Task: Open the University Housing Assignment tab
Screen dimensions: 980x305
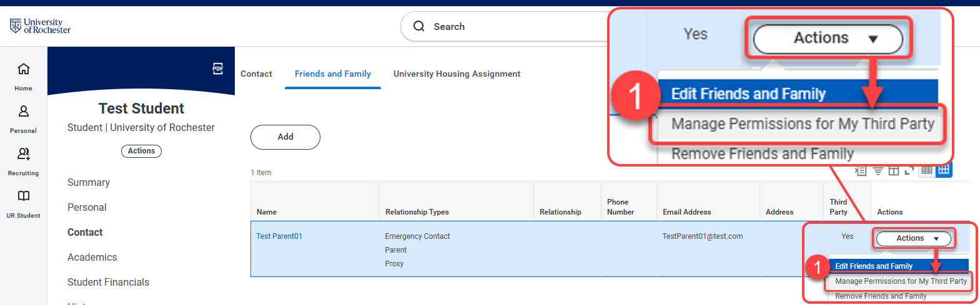Action: (457, 74)
